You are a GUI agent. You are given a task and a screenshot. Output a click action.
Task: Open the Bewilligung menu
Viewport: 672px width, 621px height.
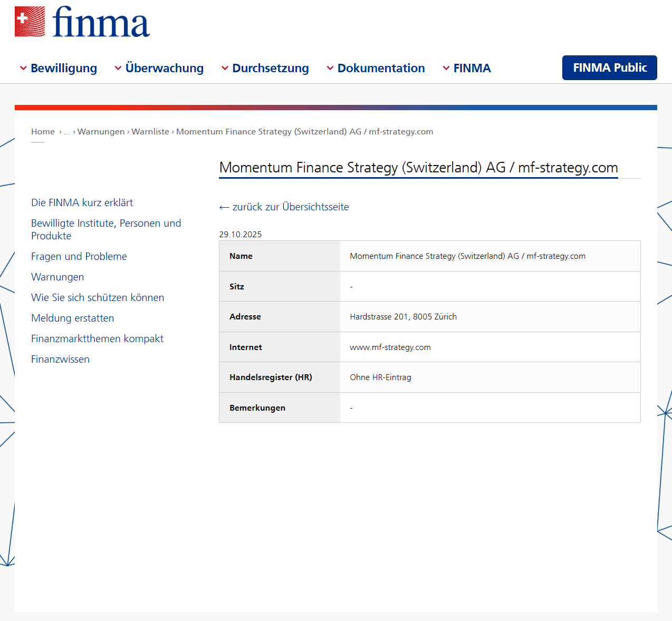pyautogui.click(x=64, y=69)
